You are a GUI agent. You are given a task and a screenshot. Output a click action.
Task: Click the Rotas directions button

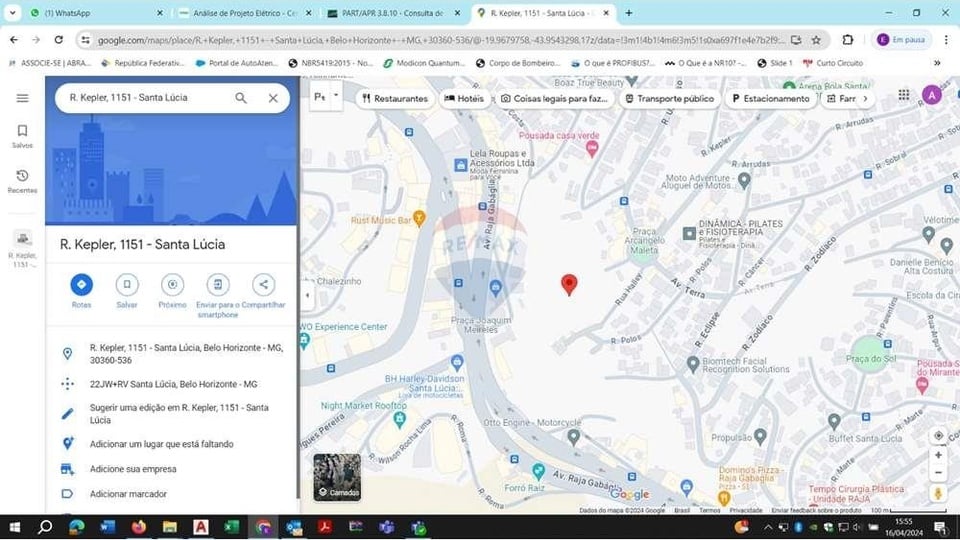pyautogui.click(x=81, y=291)
